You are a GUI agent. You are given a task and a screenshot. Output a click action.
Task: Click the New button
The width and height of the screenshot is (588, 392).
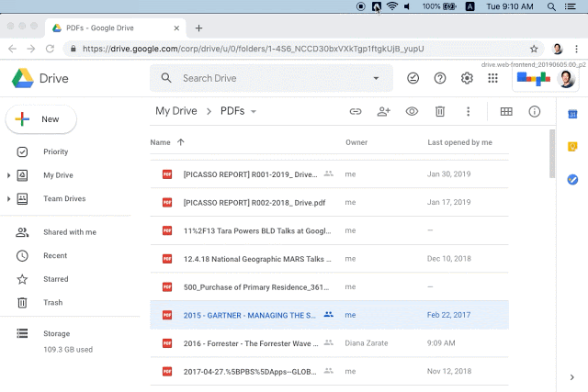click(x=41, y=119)
